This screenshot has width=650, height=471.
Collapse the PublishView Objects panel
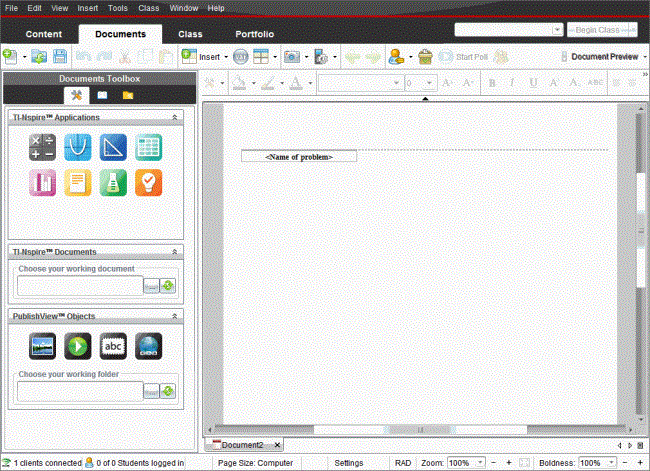point(176,316)
